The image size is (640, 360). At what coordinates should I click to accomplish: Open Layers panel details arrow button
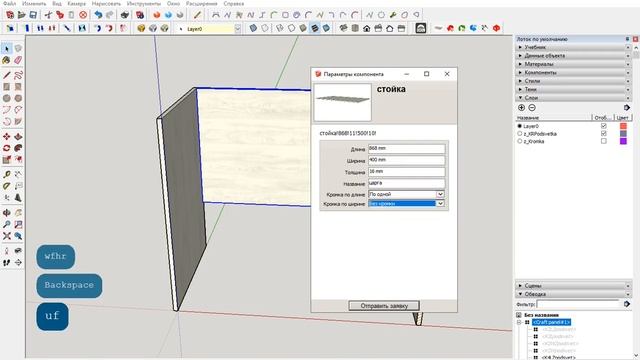click(627, 108)
